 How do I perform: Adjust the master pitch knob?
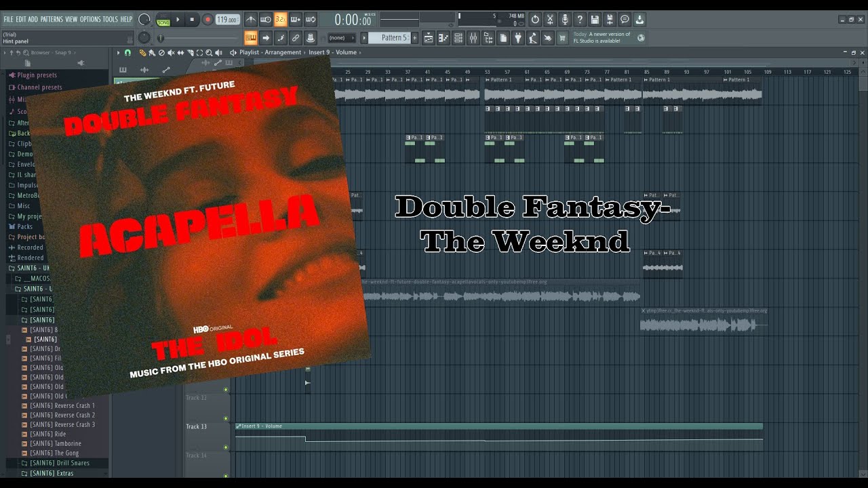pos(144,38)
